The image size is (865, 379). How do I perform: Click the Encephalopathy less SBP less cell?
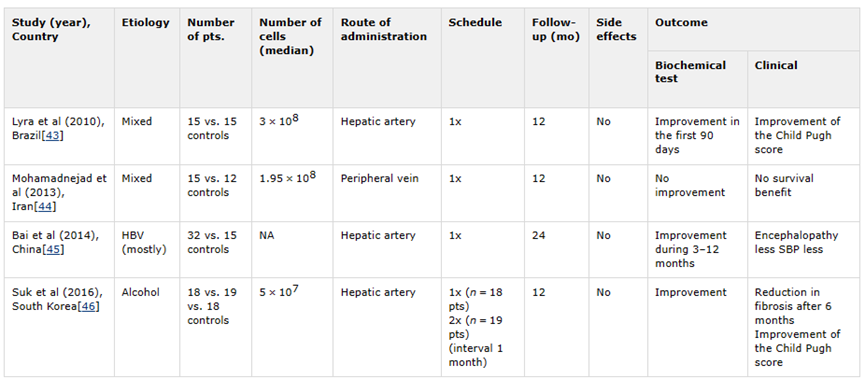797,242
